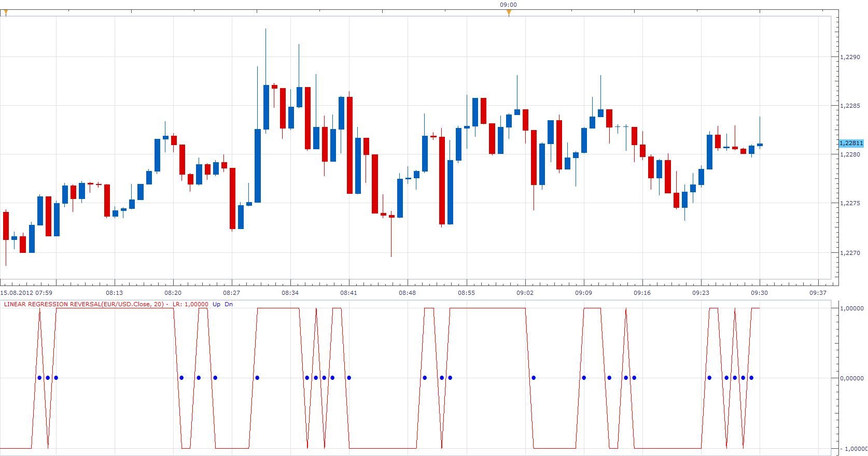Click the 09:02 time axis label
The height and width of the screenshot is (456, 868).
coord(525,293)
